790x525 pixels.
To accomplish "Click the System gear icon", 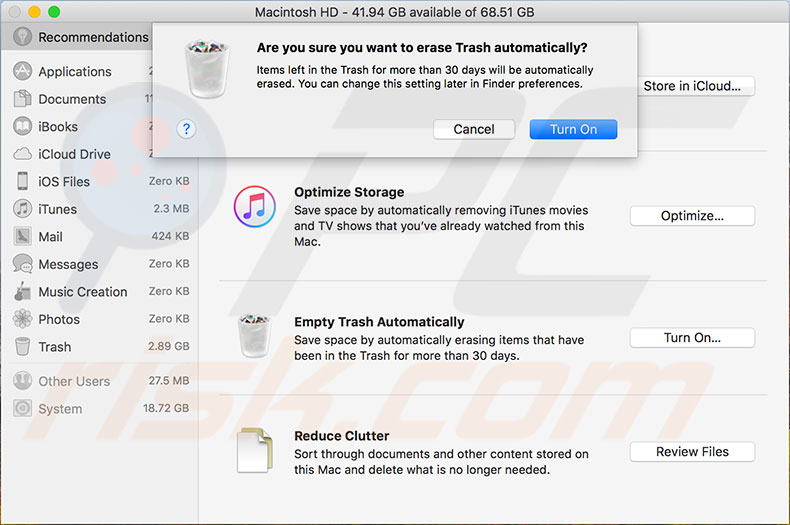I will click(22, 409).
